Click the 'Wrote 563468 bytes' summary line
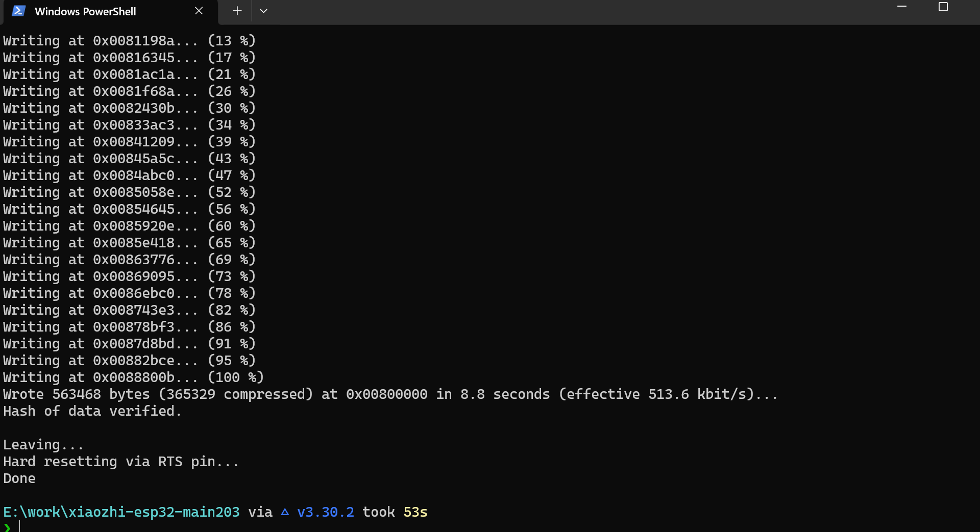The width and height of the screenshot is (980, 532). (390, 394)
